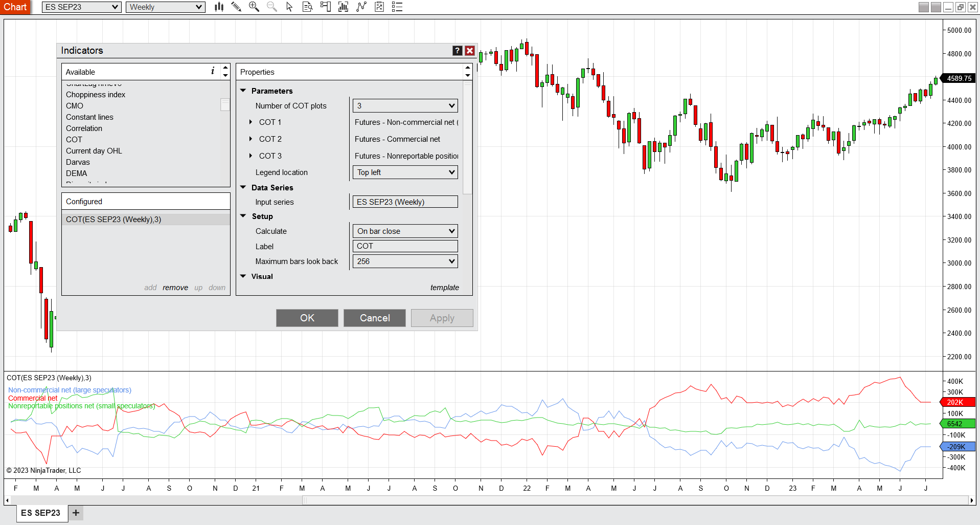Click the OK button in Indicators dialog

pos(307,318)
